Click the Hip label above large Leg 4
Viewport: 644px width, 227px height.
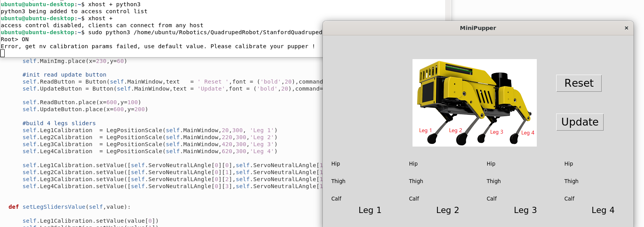coord(569,164)
